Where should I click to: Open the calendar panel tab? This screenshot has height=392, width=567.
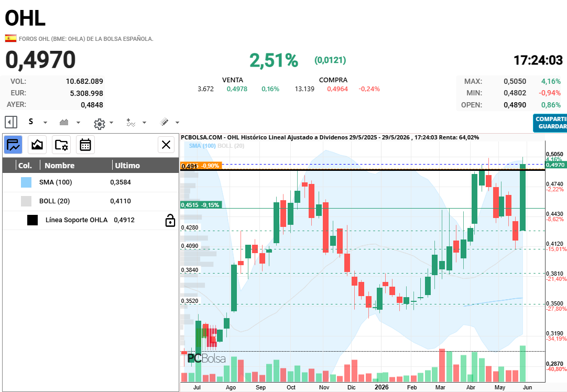(85, 145)
